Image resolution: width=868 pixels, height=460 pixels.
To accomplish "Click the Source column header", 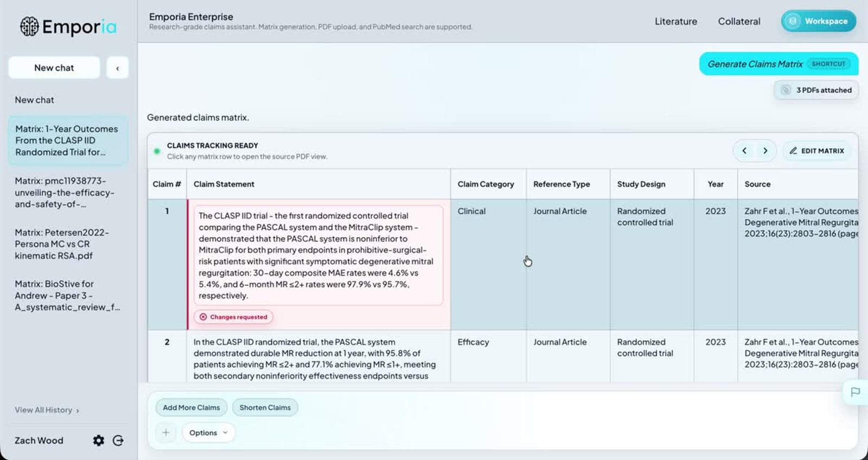I will tap(797, 184).
